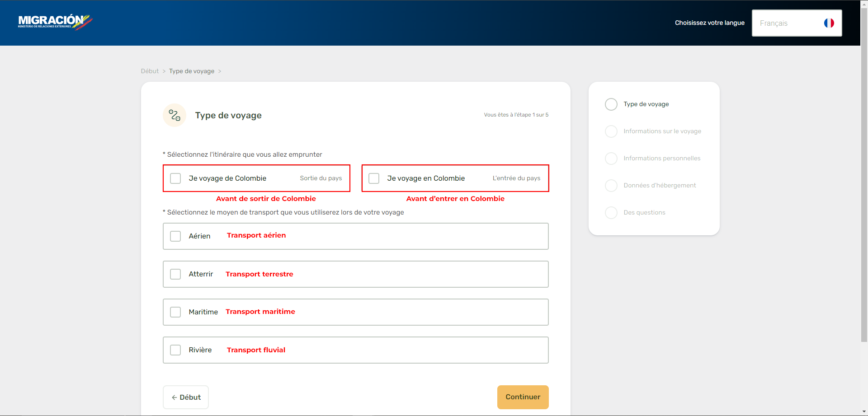Click the Informations sur le voyage step circle
Viewport: 868px width, 416px height.
611,131
